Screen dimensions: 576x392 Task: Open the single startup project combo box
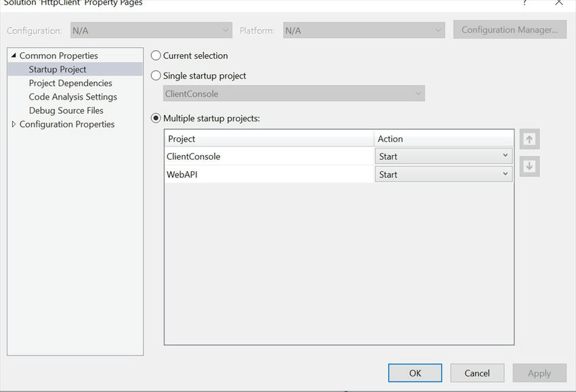[294, 94]
